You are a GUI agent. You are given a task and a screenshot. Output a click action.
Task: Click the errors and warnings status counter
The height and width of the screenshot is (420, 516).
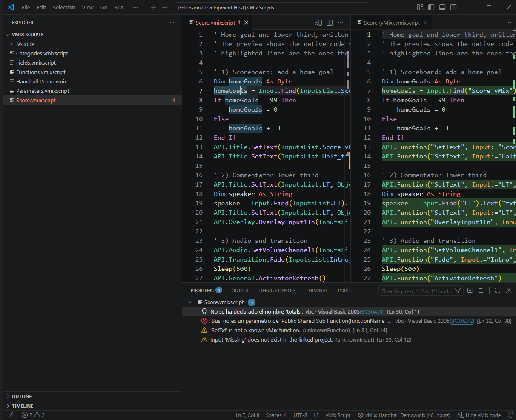[x=33, y=415]
